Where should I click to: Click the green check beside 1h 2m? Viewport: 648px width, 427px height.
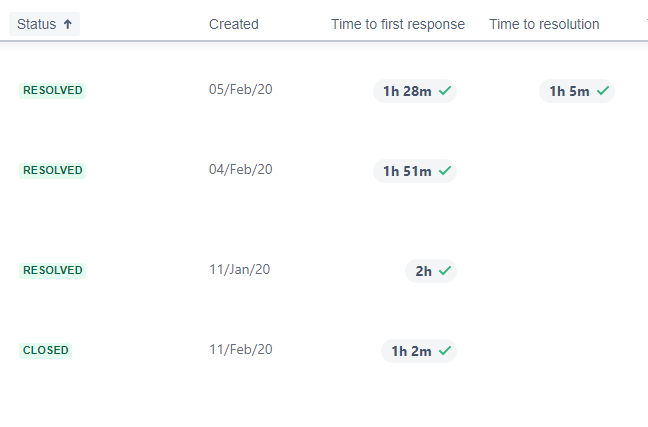pyautogui.click(x=445, y=351)
